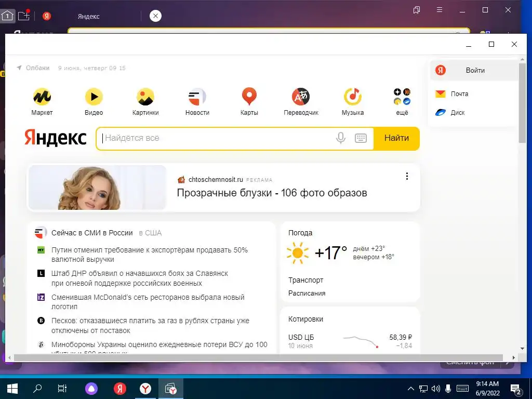Open Штаб ДНР Славянск news item
Image resolution: width=532 pixels, height=399 pixels.
point(139,278)
